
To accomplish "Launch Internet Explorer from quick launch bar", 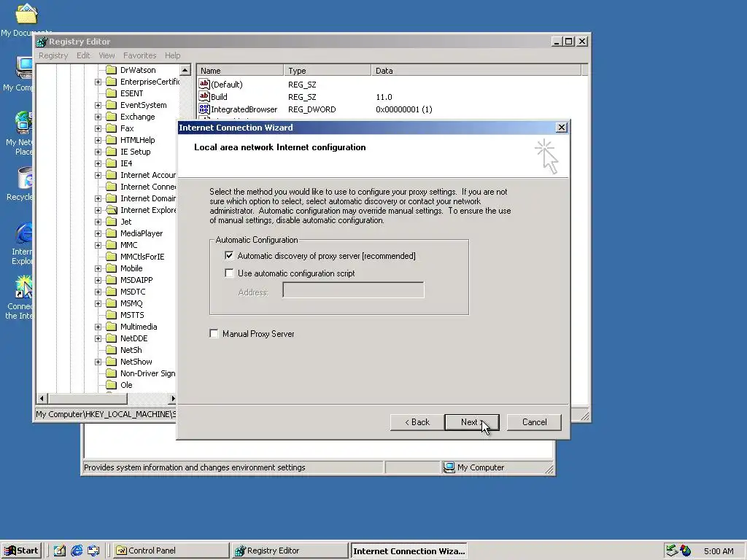I will (x=76, y=551).
